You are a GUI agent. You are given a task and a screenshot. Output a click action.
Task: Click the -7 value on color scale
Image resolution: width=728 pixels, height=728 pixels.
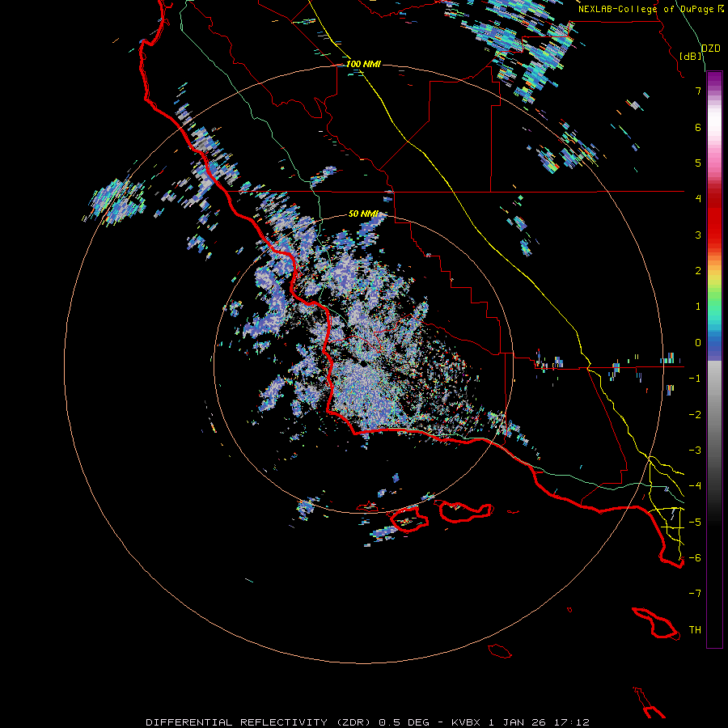(695, 594)
